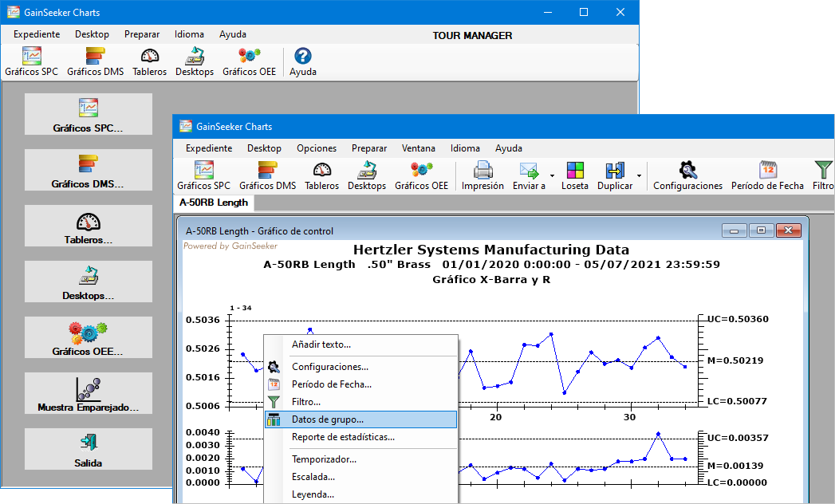This screenshot has width=835, height=504.
Task: Open Tableros in the front window toolbar
Action: pos(321,170)
